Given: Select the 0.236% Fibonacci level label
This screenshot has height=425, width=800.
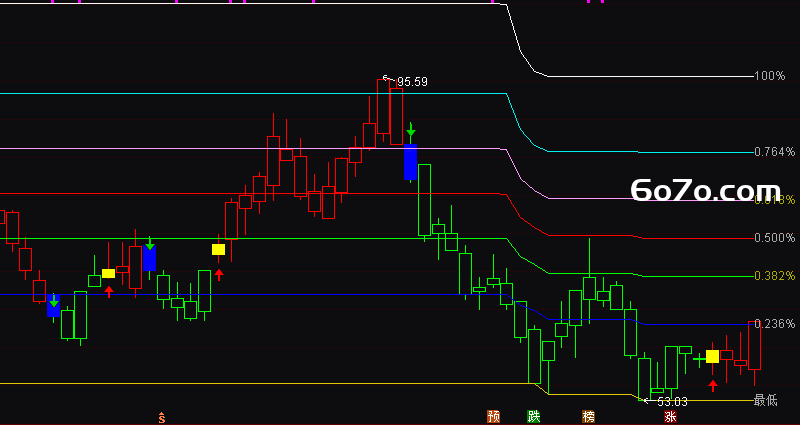Looking at the screenshot, I should tap(774, 323).
